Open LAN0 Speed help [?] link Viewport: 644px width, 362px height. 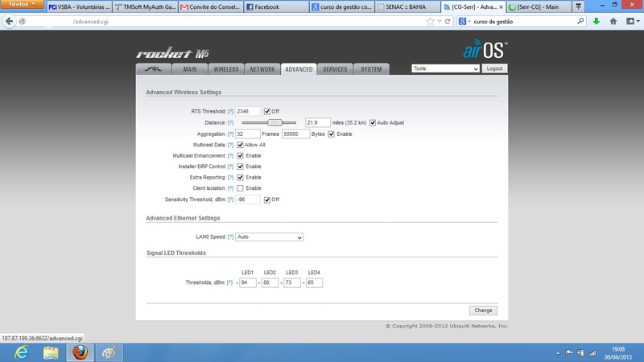pyautogui.click(x=230, y=237)
